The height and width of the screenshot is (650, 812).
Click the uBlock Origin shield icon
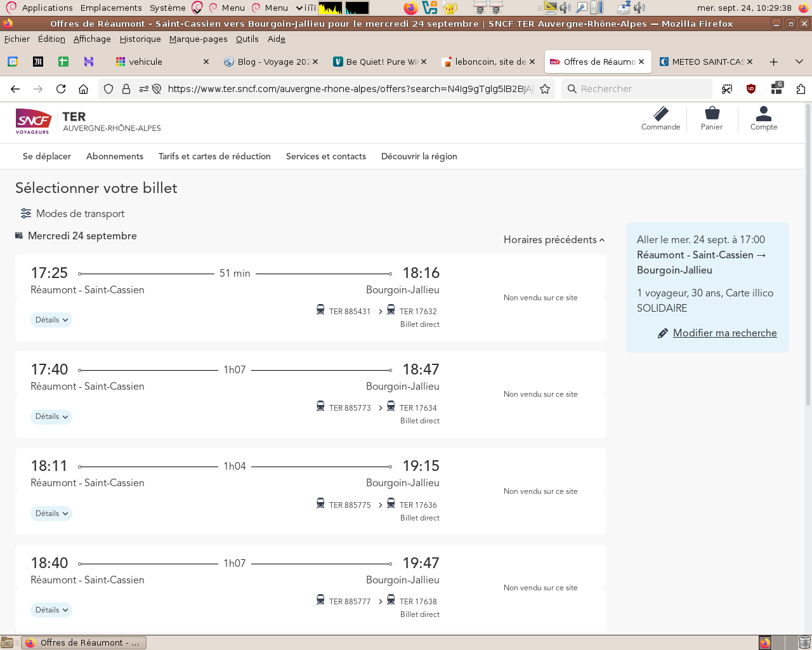tap(751, 89)
